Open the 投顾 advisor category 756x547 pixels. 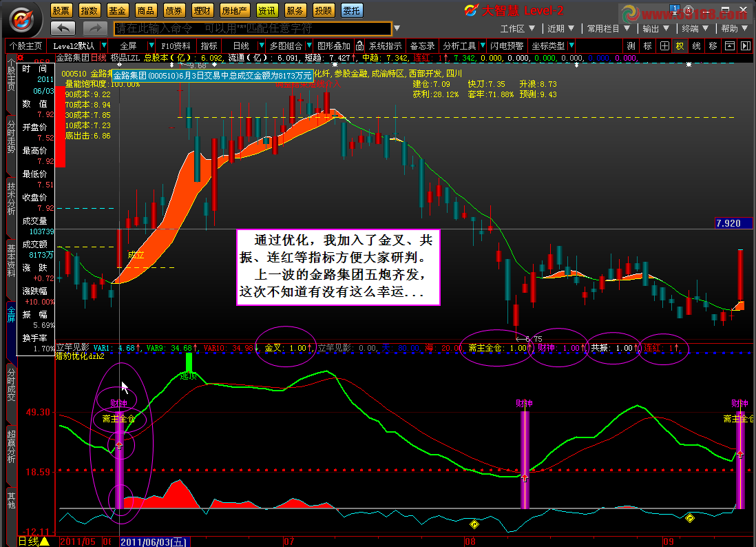coord(323,10)
